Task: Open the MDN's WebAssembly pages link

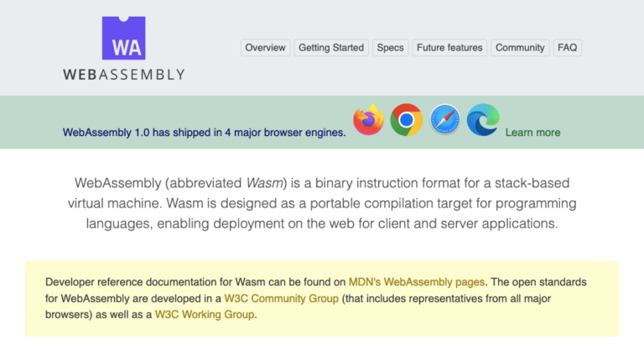Action: pyautogui.click(x=418, y=282)
